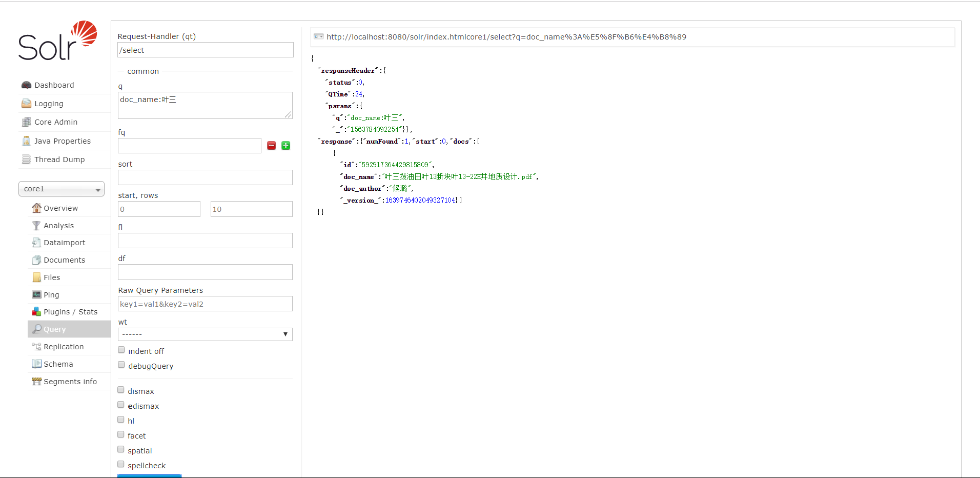Click the Schema book icon
The image size is (980, 478).
click(36, 364)
